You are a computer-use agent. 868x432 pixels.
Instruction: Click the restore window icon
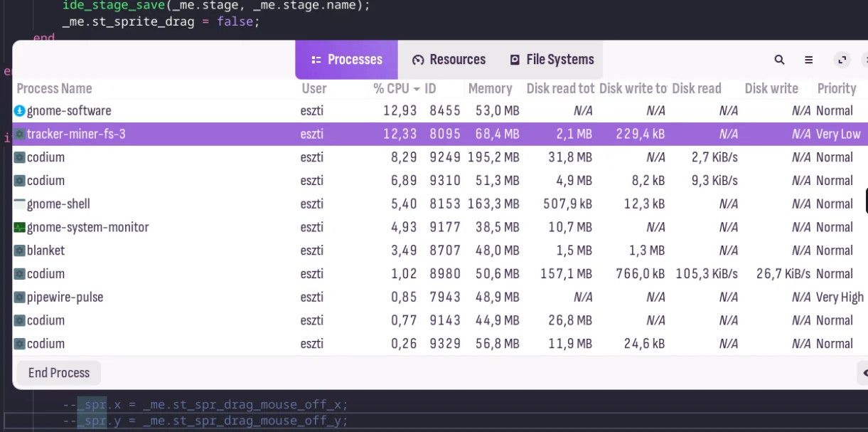(x=843, y=60)
